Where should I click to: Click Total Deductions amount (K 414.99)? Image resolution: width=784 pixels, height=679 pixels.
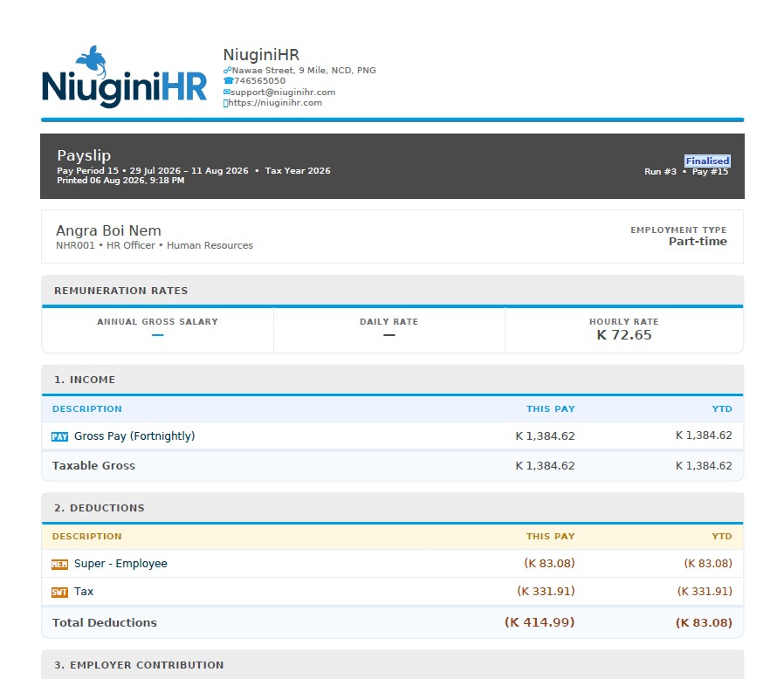[540, 622]
